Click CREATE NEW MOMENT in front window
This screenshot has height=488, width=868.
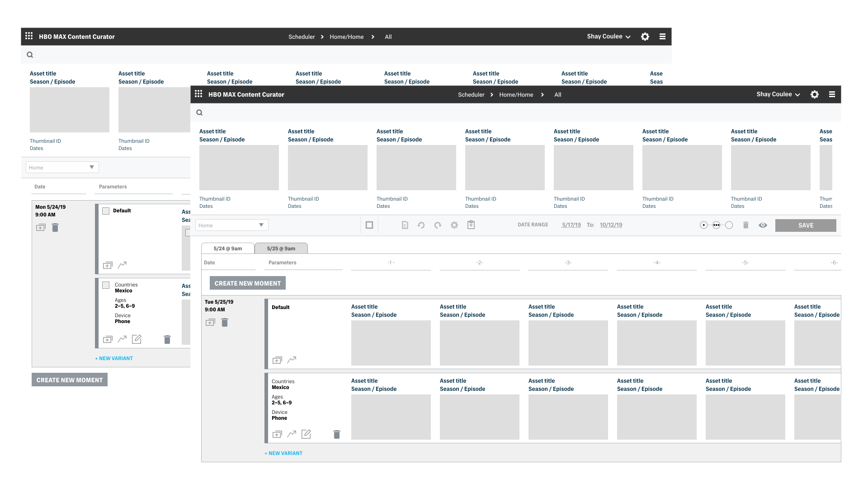(248, 283)
